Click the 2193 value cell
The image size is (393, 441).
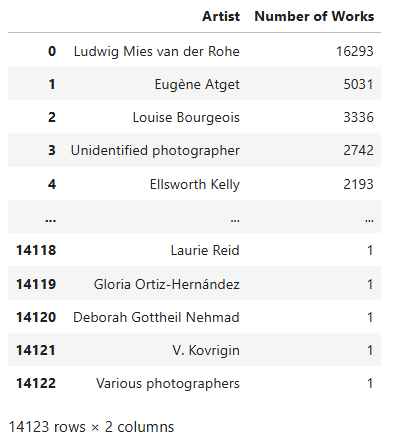pyautogui.click(x=358, y=184)
